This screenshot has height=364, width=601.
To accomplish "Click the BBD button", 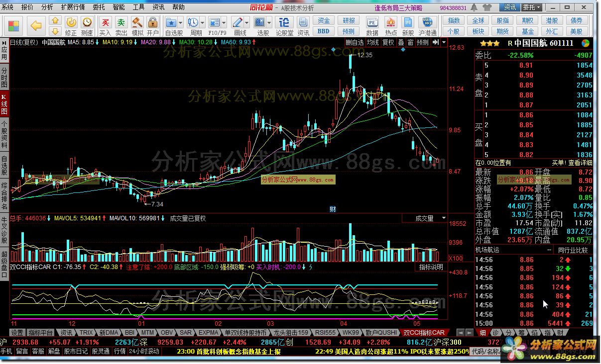I will (x=324, y=31).
